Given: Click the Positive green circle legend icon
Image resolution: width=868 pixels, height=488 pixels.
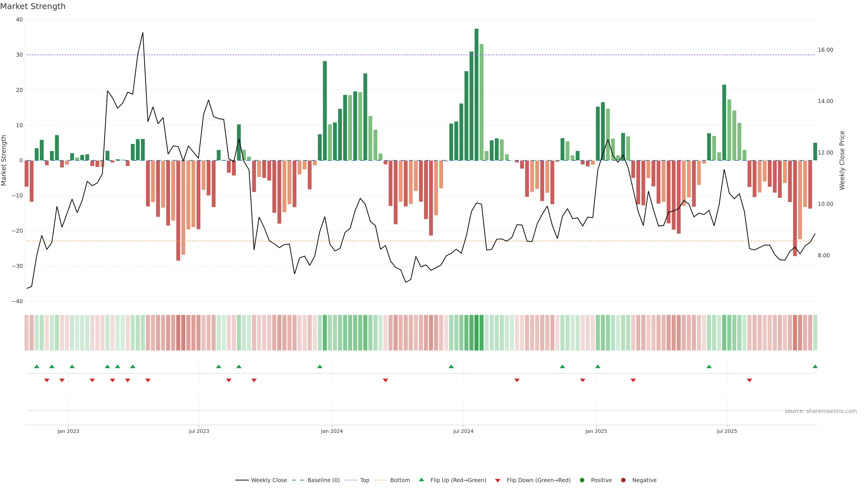Looking at the screenshot, I should click(x=582, y=480).
